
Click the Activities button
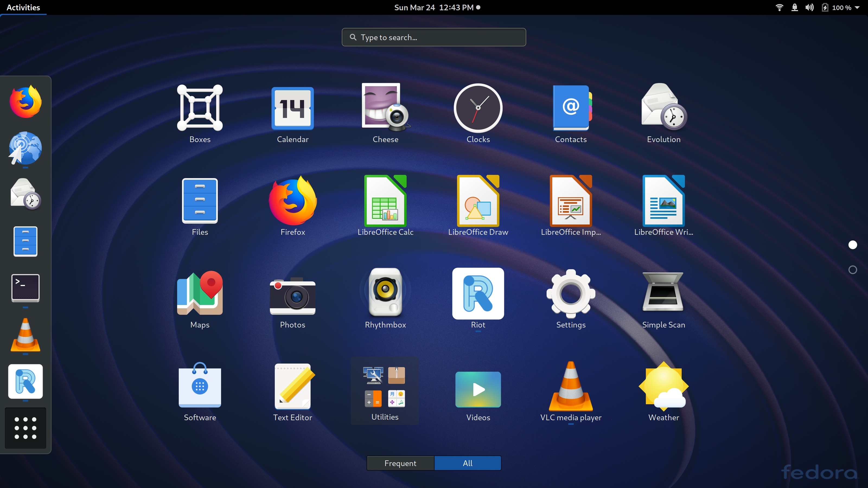click(23, 7)
